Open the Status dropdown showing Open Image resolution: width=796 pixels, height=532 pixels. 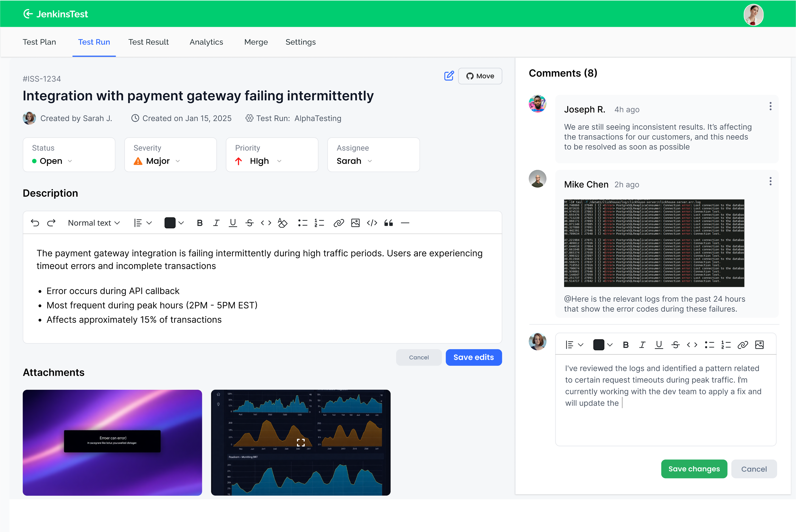click(53, 161)
